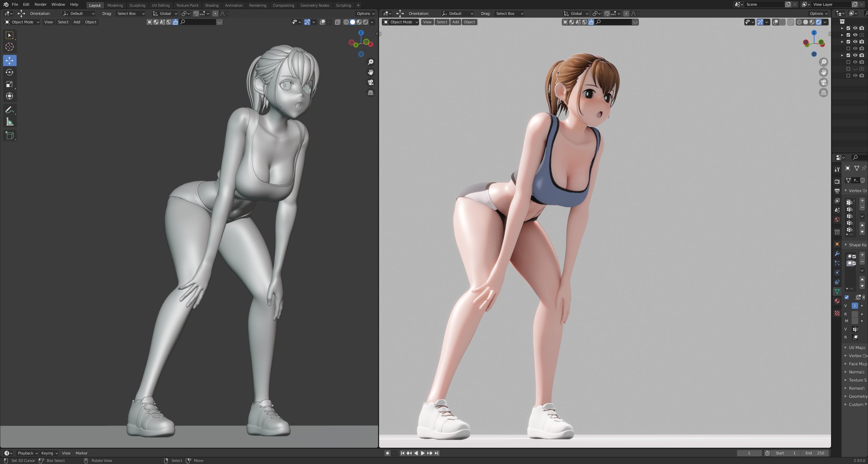Switch to the UV Editing workspace tab

[x=160, y=5]
